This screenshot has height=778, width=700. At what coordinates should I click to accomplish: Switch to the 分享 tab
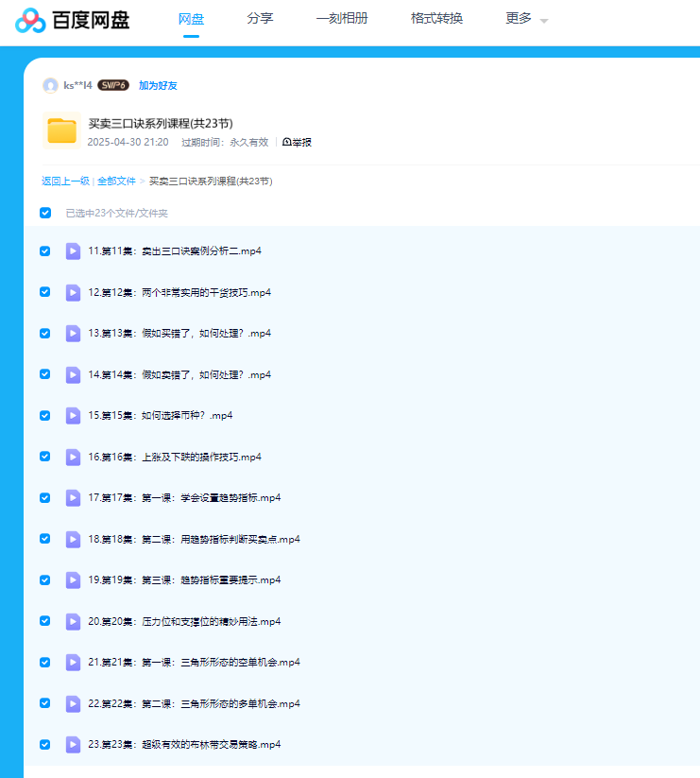coord(260,19)
